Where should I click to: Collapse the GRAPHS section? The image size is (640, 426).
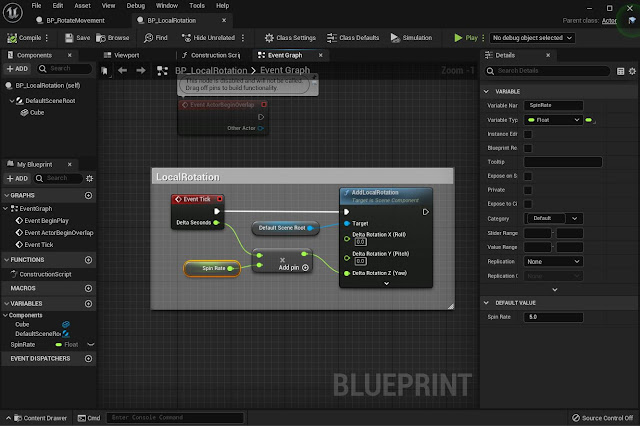(6, 195)
